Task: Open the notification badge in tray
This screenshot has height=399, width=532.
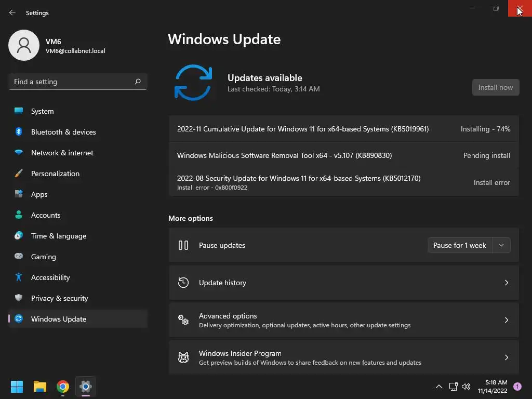Action: point(517,387)
